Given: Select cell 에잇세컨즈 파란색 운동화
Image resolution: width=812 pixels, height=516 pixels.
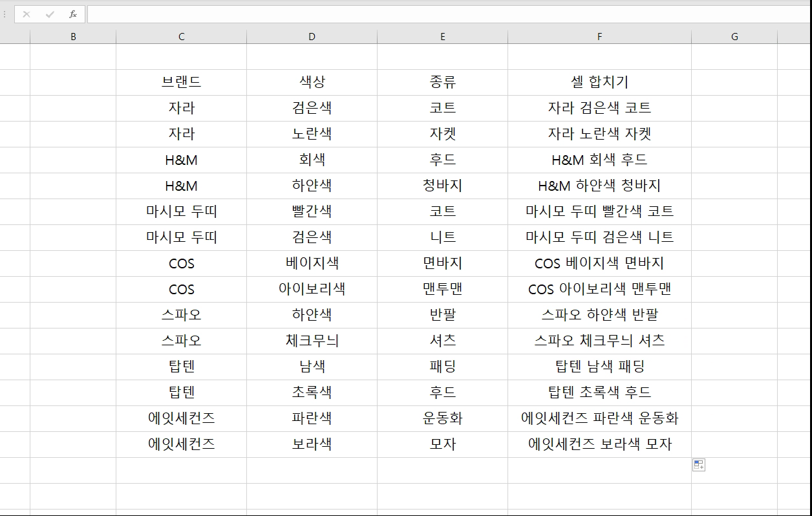Looking at the screenshot, I should tap(599, 418).
